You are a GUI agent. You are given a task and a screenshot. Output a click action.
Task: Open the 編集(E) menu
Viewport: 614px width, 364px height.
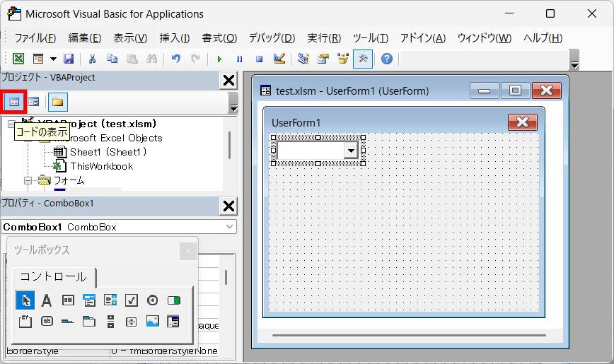click(x=85, y=38)
